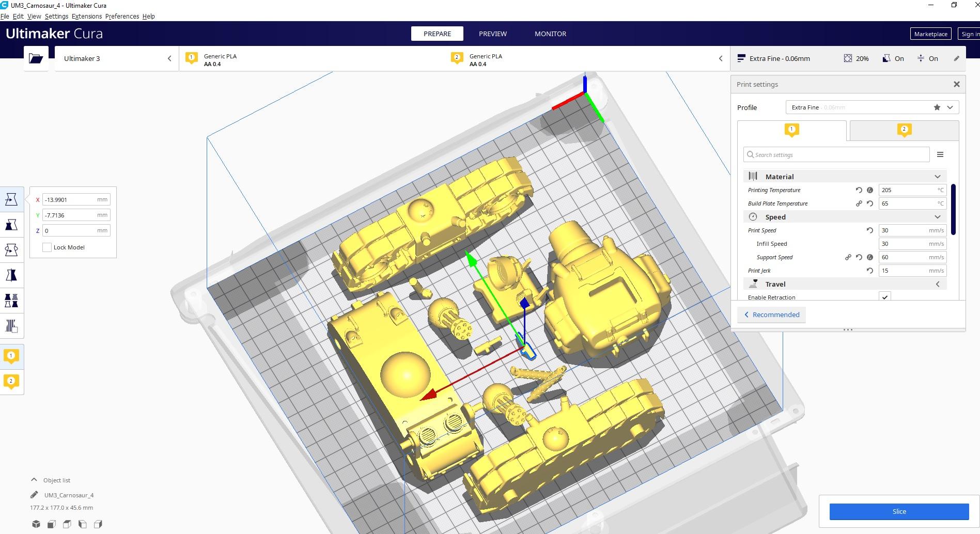
Task: Close the Print settings panel
Action: click(x=957, y=84)
